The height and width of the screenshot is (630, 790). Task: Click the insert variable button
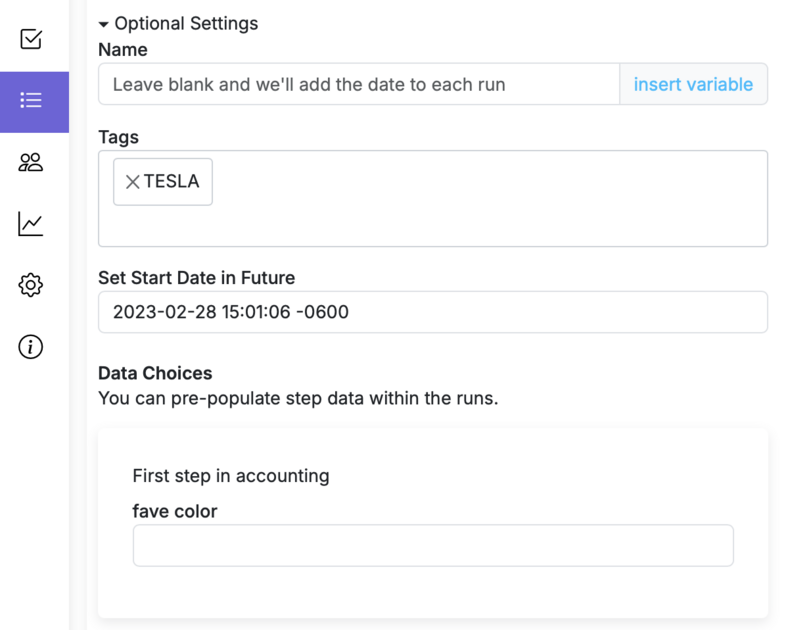[x=693, y=85]
